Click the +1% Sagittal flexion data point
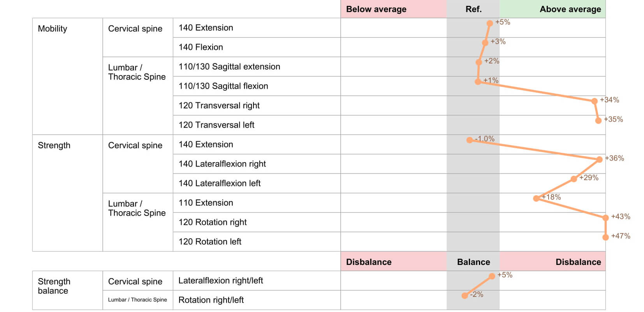The width and height of the screenshot is (644, 312). point(478,82)
